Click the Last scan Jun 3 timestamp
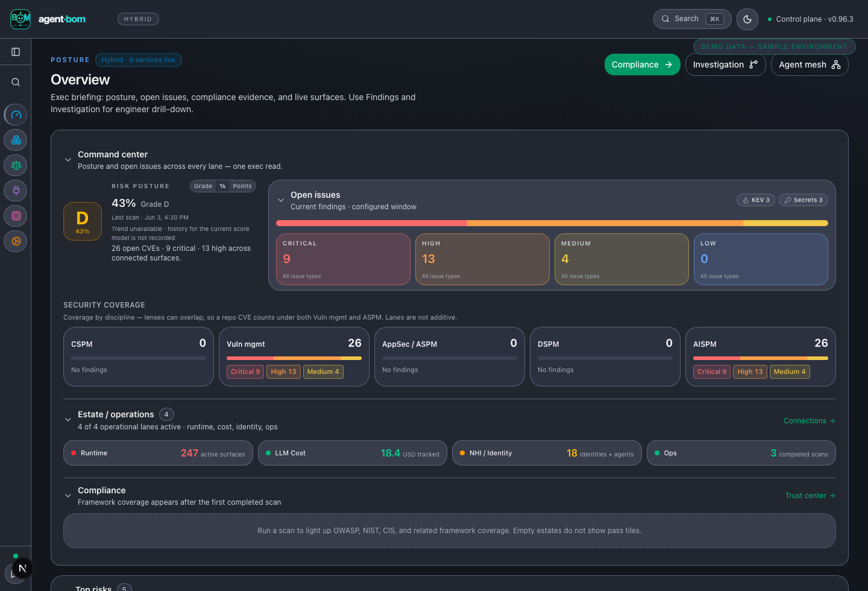868x591 pixels. tap(150, 217)
